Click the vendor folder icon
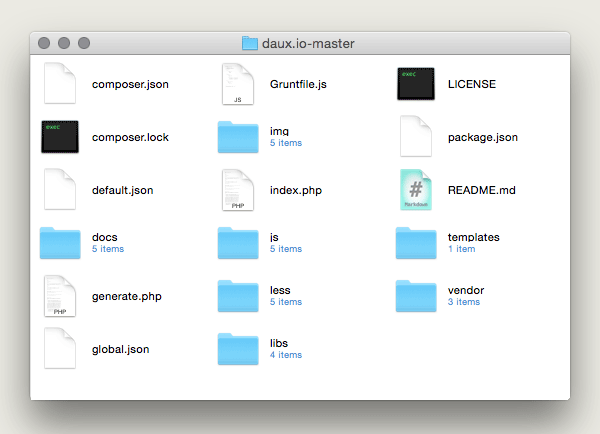Screen dimensions: 600x434 point(416,296)
